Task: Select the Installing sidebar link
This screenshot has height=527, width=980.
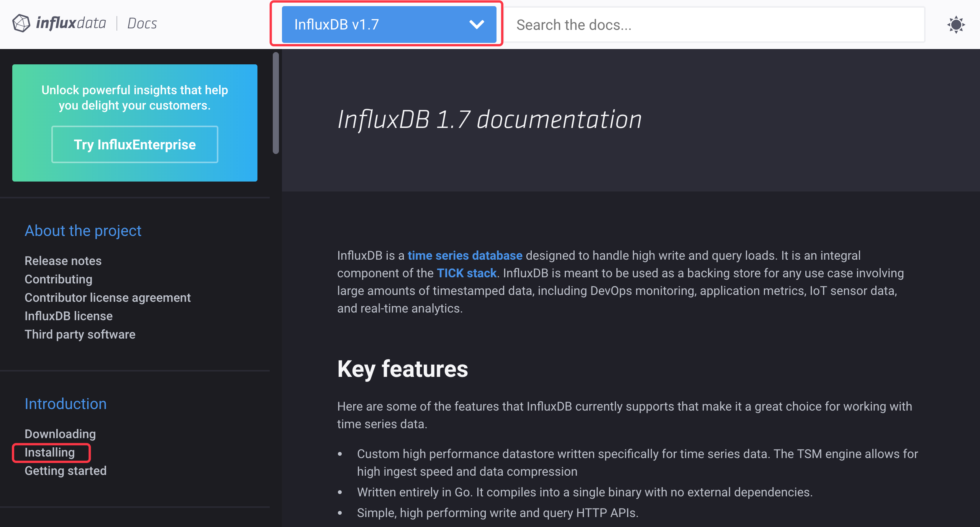Action: coord(50,452)
